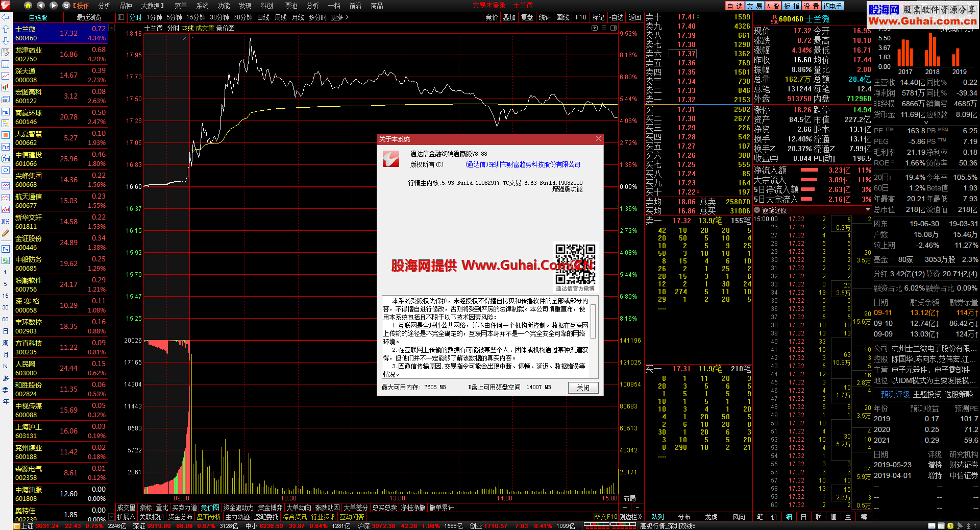Screen dimensions: 980x530
Task: Click the about dialog text scrollbar
Action: [594, 321]
